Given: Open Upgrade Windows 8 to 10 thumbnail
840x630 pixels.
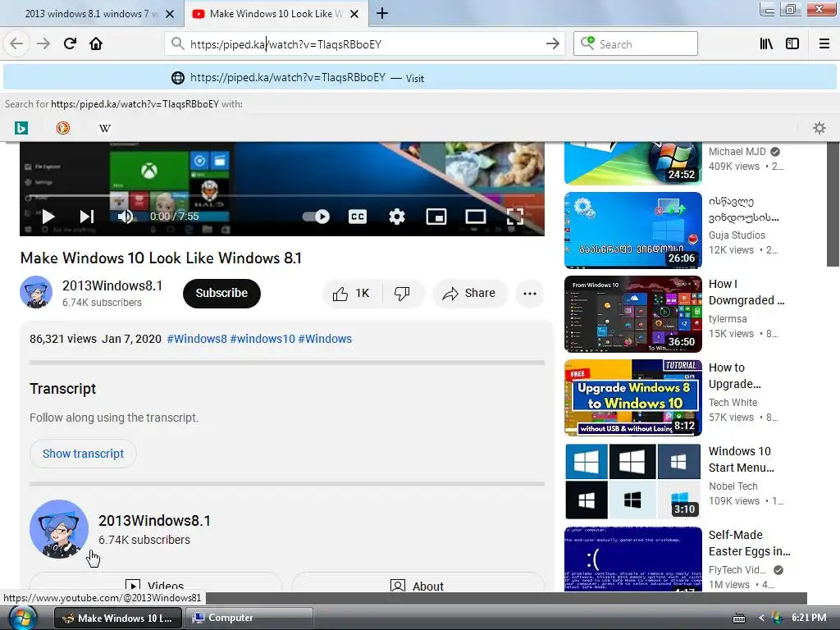Looking at the screenshot, I should point(633,398).
